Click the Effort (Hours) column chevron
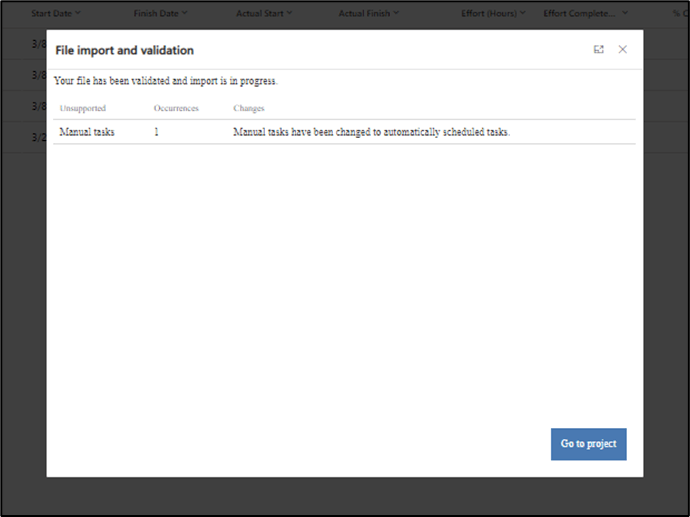Image resolution: width=690 pixels, height=517 pixels. pyautogui.click(x=521, y=14)
